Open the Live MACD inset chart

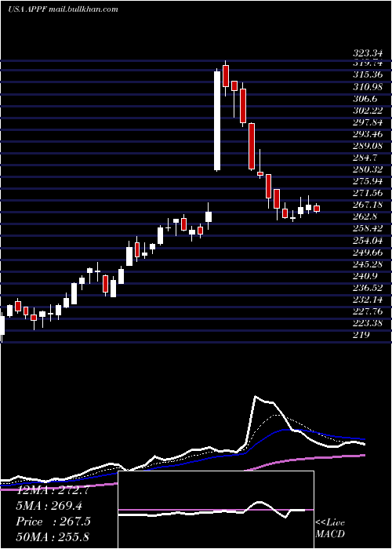coord(216,510)
